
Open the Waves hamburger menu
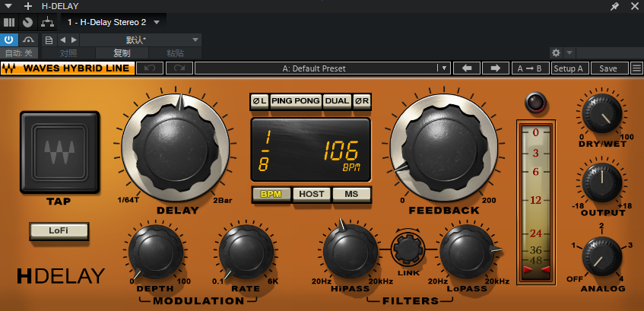(637, 68)
